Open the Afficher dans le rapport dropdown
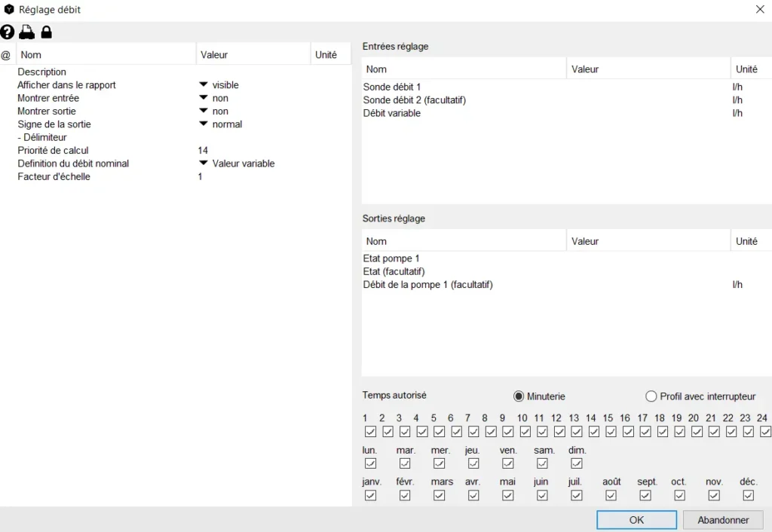The width and height of the screenshot is (772, 532). pos(203,85)
